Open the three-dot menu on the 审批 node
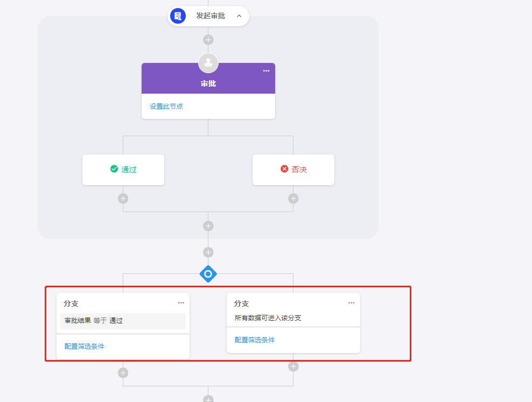 pyautogui.click(x=267, y=71)
